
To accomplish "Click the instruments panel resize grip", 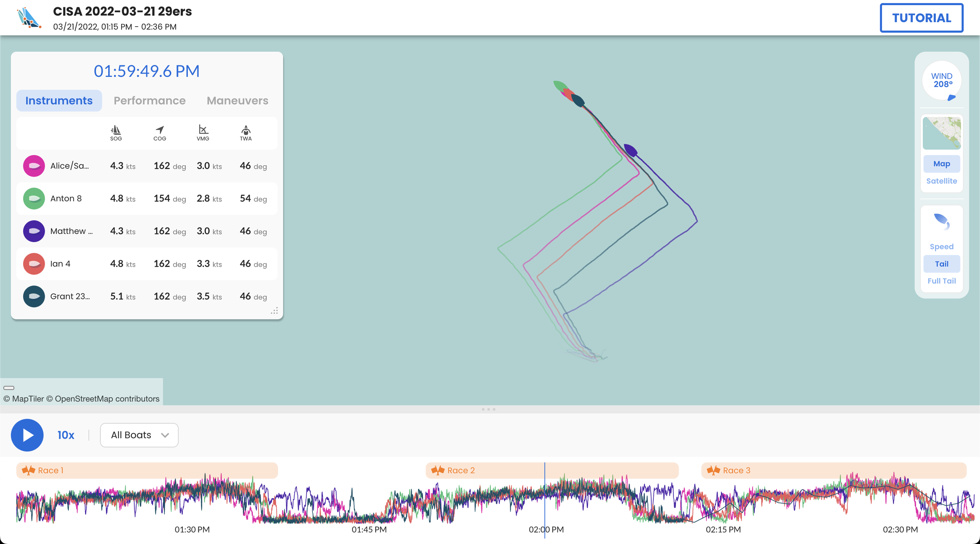I will (274, 311).
